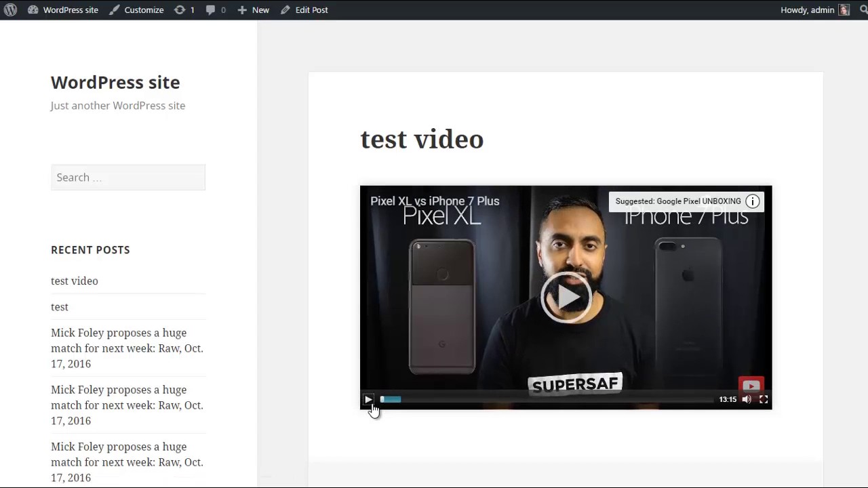Open the first Mick Foley post link
Screen dimensions: 868x488
127,348
